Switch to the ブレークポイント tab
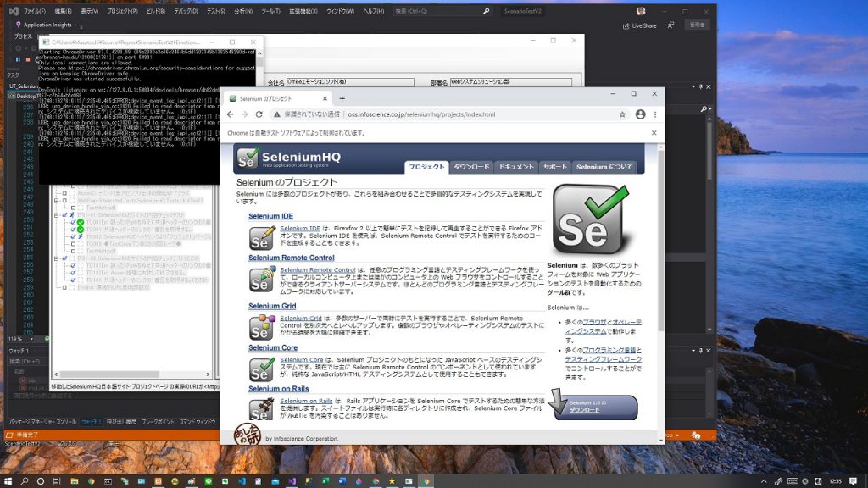This screenshot has width=868, height=488. pyautogui.click(x=157, y=422)
